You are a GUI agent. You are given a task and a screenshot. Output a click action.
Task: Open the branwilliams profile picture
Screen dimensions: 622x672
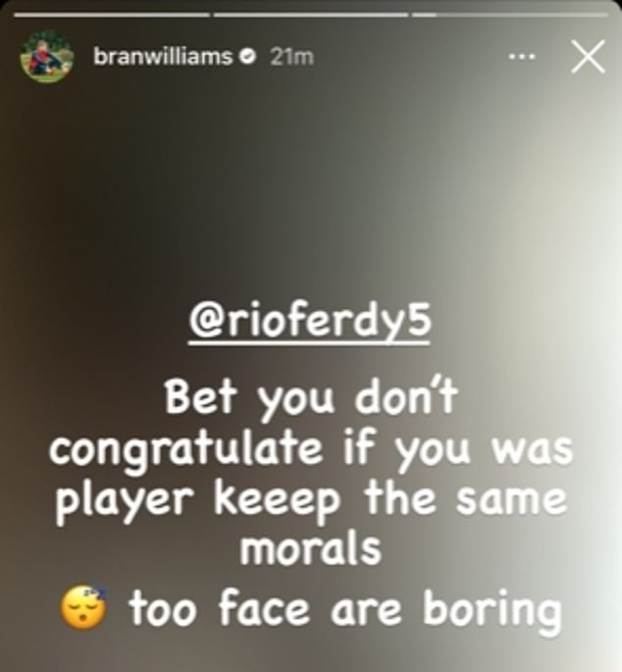click(x=47, y=56)
